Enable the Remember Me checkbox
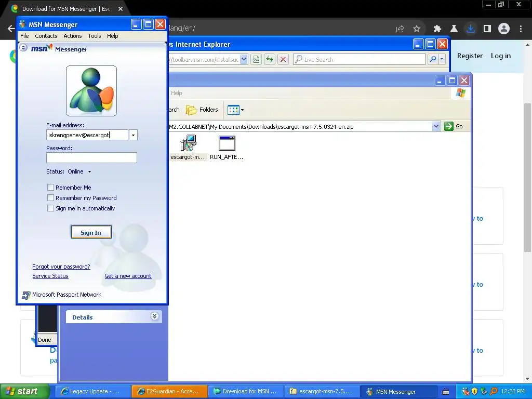532x399 pixels. (x=50, y=187)
